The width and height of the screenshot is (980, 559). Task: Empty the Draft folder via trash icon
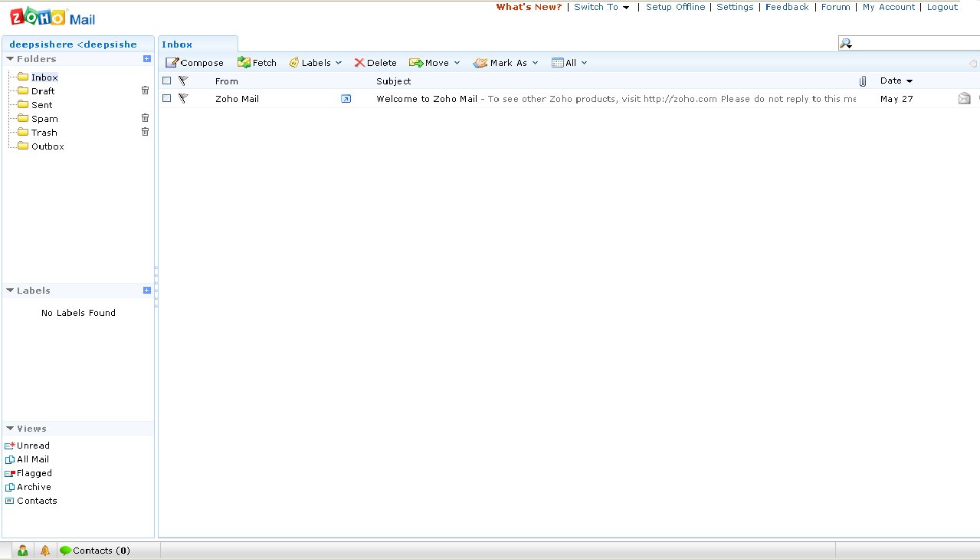pyautogui.click(x=145, y=90)
